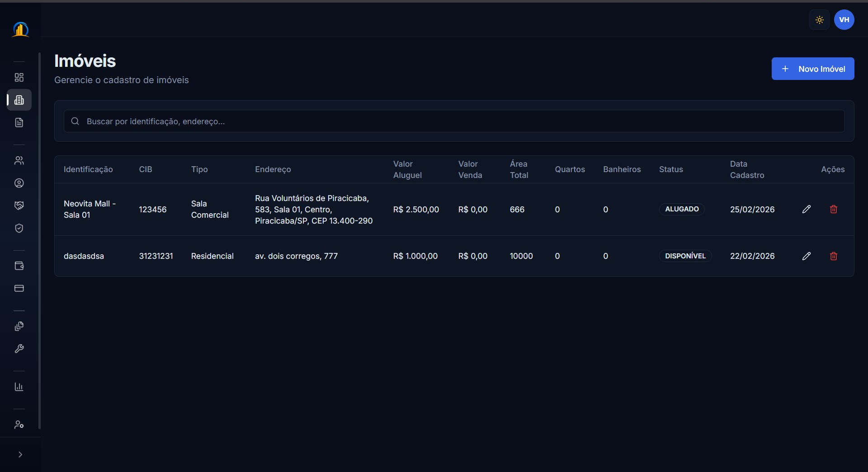868x472 pixels.
Task: Open the dashboard grid icon in sidebar
Action: coord(19,77)
